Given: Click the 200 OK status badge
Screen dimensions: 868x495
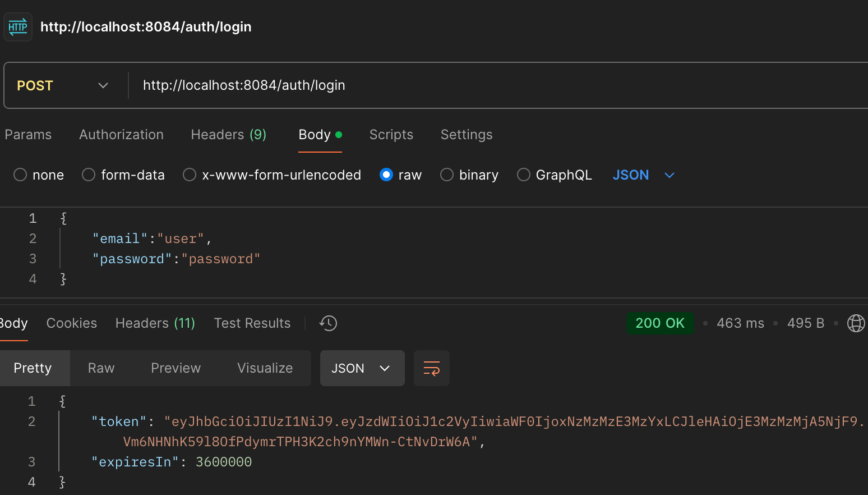Looking at the screenshot, I should [660, 323].
